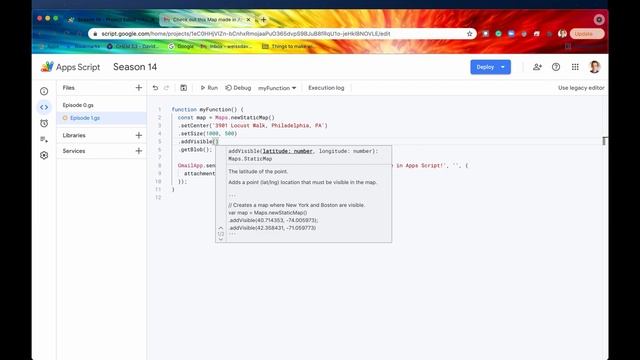Image resolution: width=640 pixels, height=360 pixels.
Task: Add a library with the plus icon
Action: pyautogui.click(x=139, y=135)
